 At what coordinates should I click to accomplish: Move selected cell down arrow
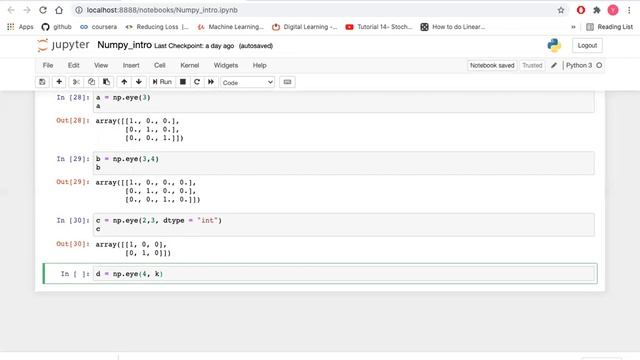139,82
